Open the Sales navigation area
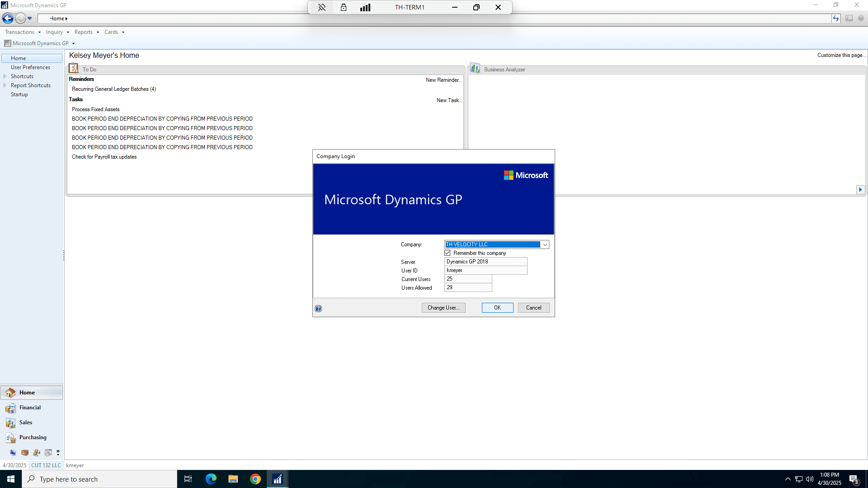Image resolution: width=868 pixels, height=488 pixels. click(32, 422)
